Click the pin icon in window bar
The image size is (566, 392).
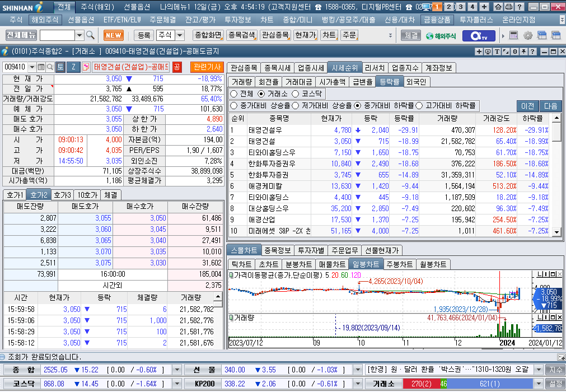[524, 52]
